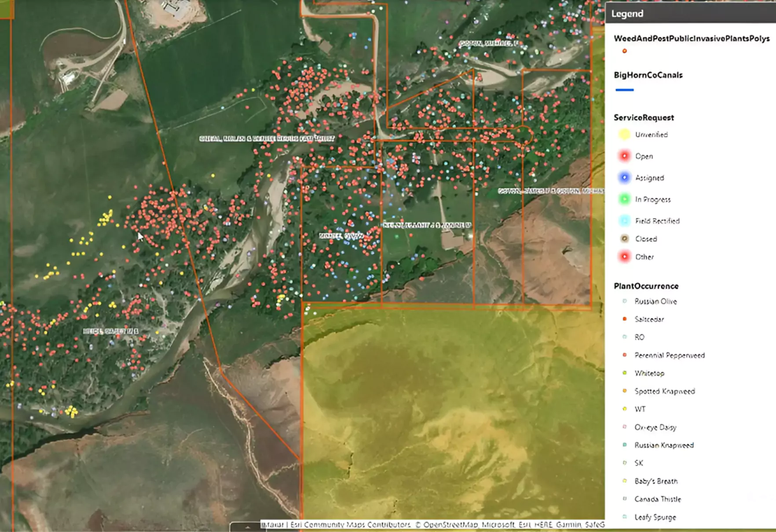Viewport: 776px width, 532px height.
Task: Select the cyan Field Rectified symbol
Action: click(624, 221)
